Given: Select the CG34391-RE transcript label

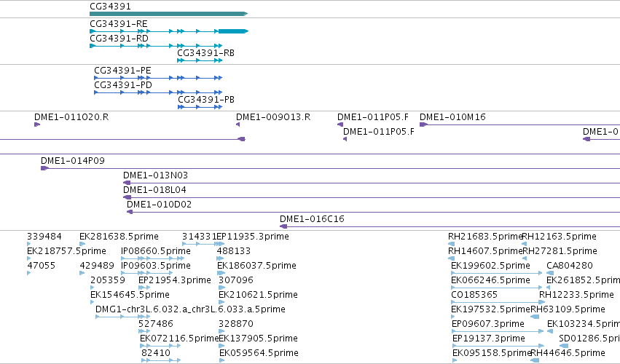Looking at the screenshot, I should pyautogui.click(x=119, y=24).
